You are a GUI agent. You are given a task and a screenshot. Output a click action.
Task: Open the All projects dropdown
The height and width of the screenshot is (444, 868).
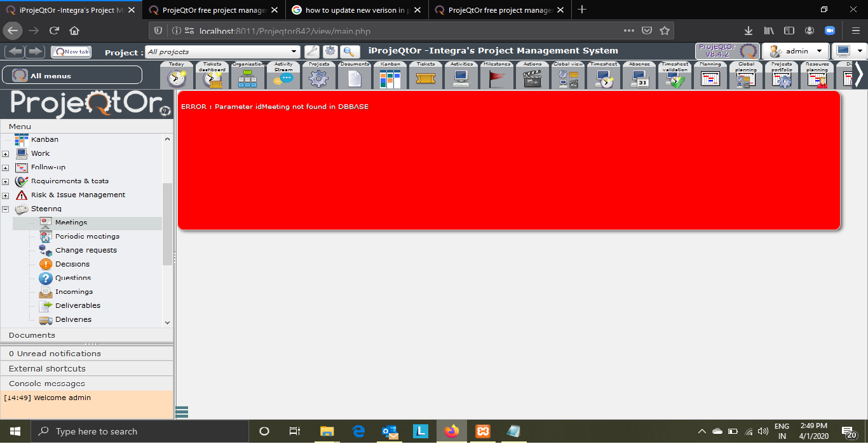click(222, 52)
